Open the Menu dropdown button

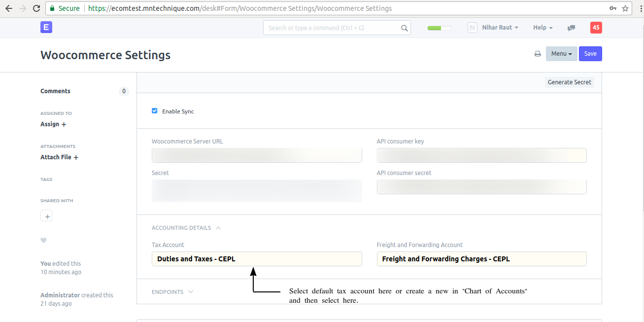[561, 54]
